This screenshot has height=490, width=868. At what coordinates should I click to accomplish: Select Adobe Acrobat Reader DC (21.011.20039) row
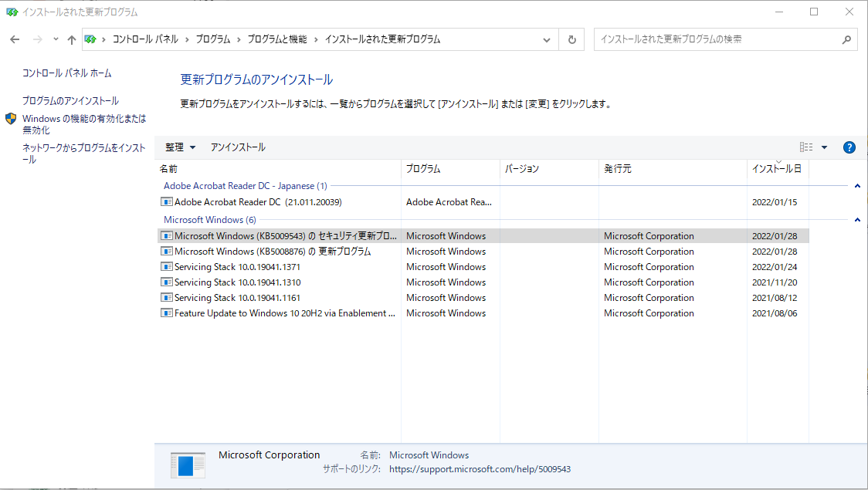pos(483,202)
